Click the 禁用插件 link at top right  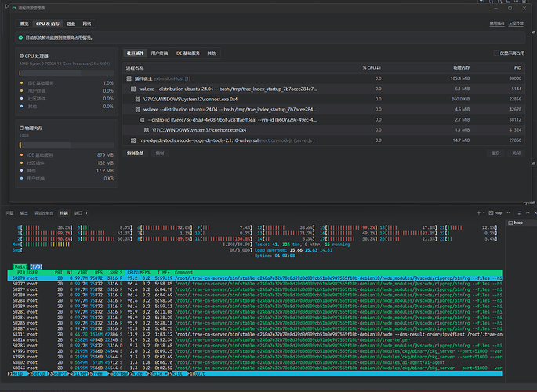pyautogui.click(x=497, y=24)
